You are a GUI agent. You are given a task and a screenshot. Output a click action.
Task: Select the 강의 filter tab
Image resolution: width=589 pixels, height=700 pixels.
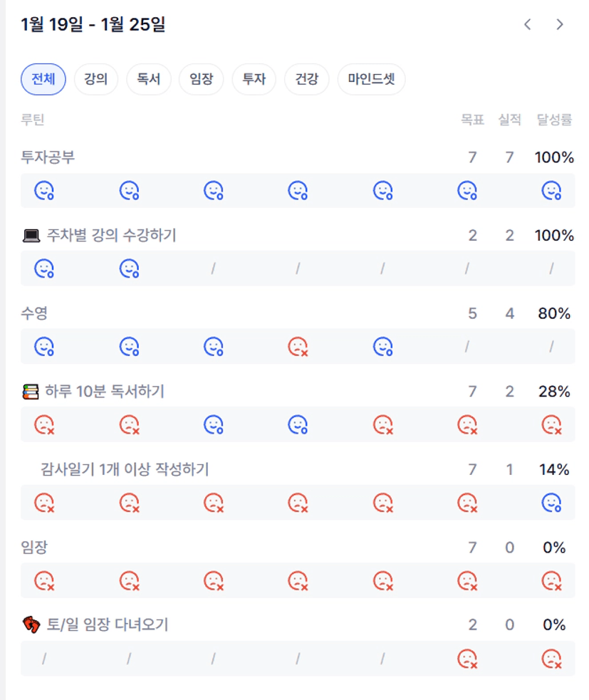pos(96,79)
